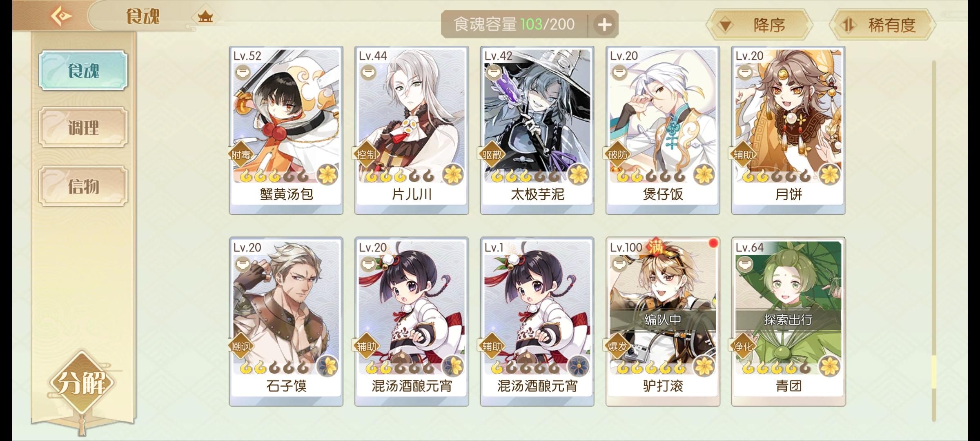Screen dimensions: 980x441
Task: Select the 食魂 sidebar tab
Action: coord(83,70)
